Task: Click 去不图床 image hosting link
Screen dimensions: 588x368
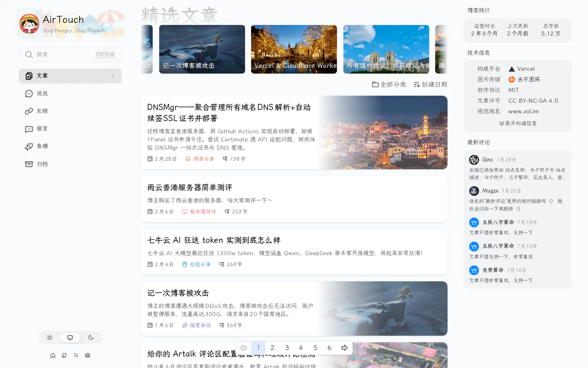Action: (x=524, y=80)
